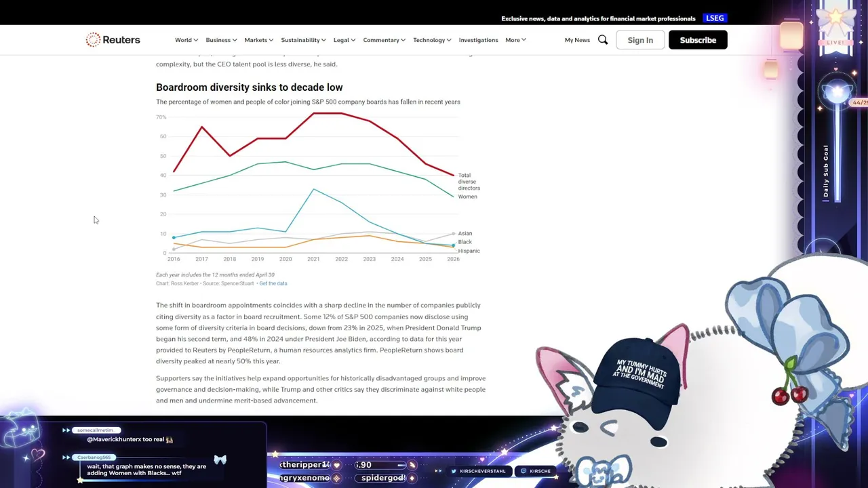Click the Daily Sub Goal progress bar
Viewport: 868px width, 488px height.
click(x=837, y=152)
